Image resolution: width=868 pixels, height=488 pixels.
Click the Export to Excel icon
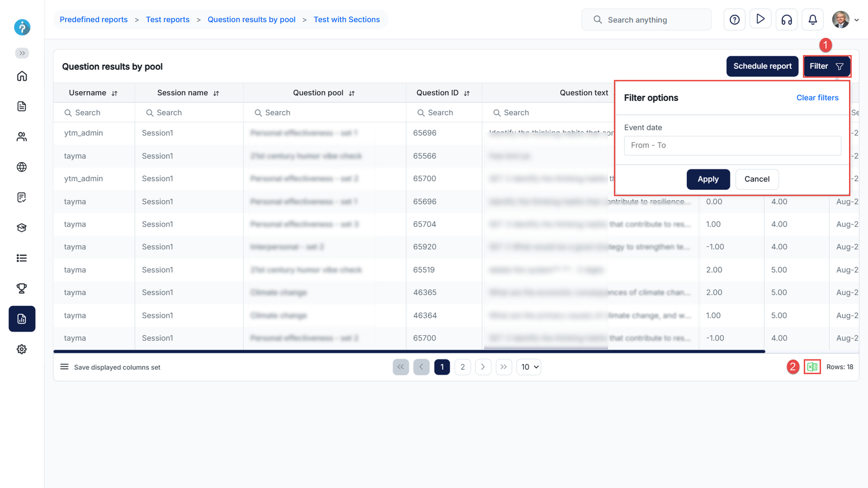point(812,367)
